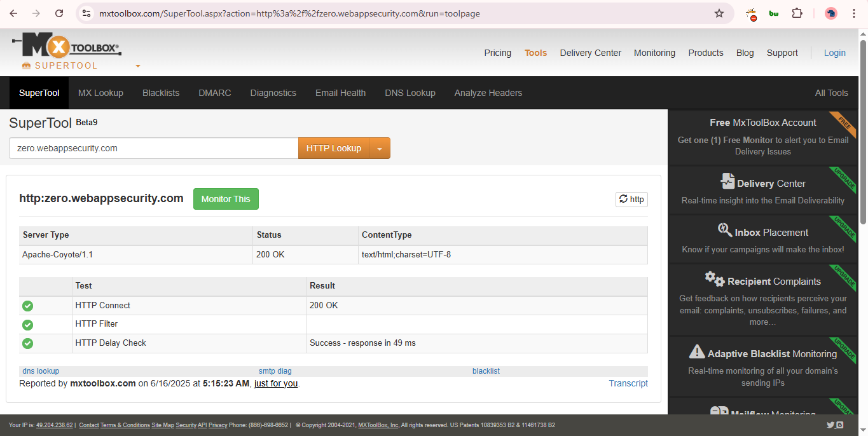The height and width of the screenshot is (436, 868).
Task: Open Terms & Conditions in footer
Action: coord(125,425)
